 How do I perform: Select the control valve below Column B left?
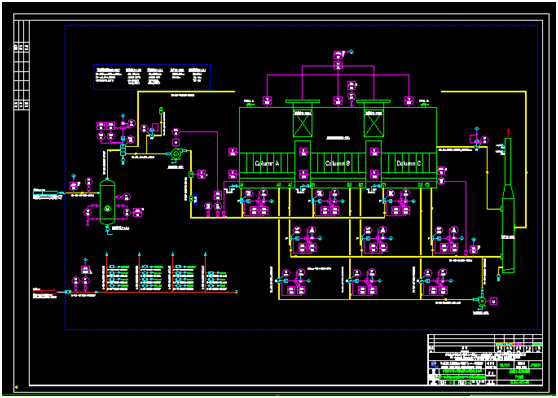(x=313, y=201)
